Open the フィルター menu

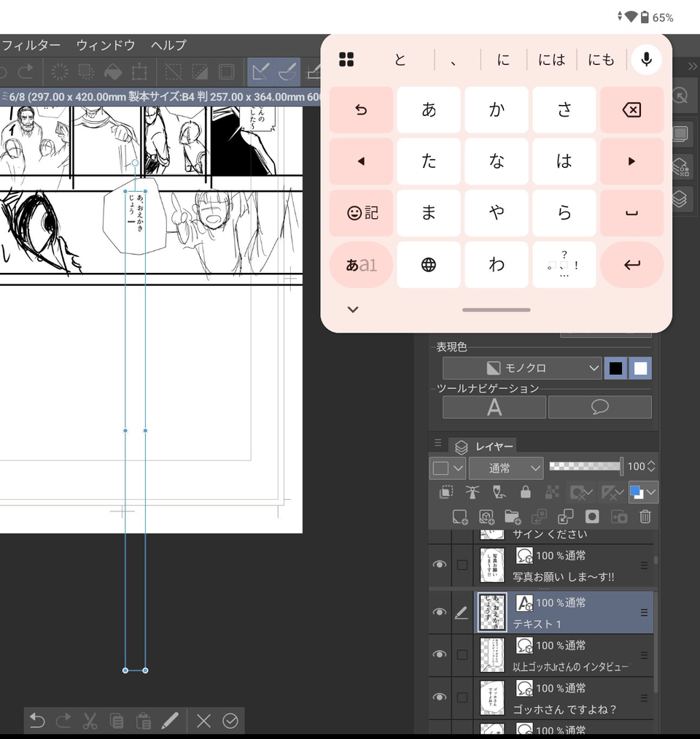click(x=31, y=45)
